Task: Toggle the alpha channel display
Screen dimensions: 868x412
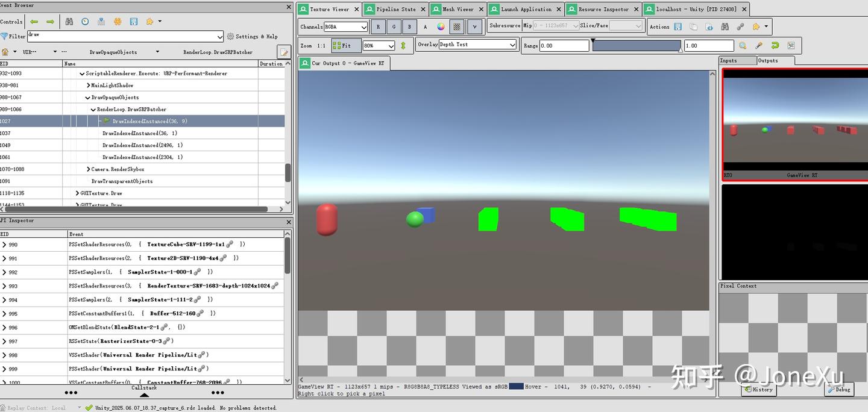Action: (x=426, y=27)
